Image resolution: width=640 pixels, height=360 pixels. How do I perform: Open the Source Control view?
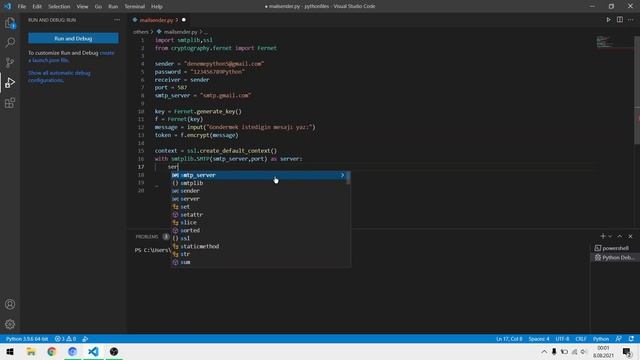pos(10,62)
